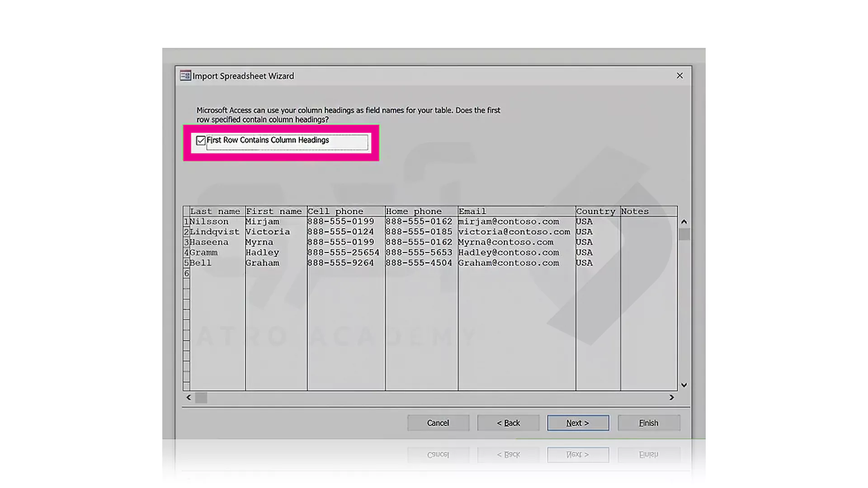The width and height of the screenshot is (868, 488).
Task: Select the Notes column header
Action: click(649, 211)
